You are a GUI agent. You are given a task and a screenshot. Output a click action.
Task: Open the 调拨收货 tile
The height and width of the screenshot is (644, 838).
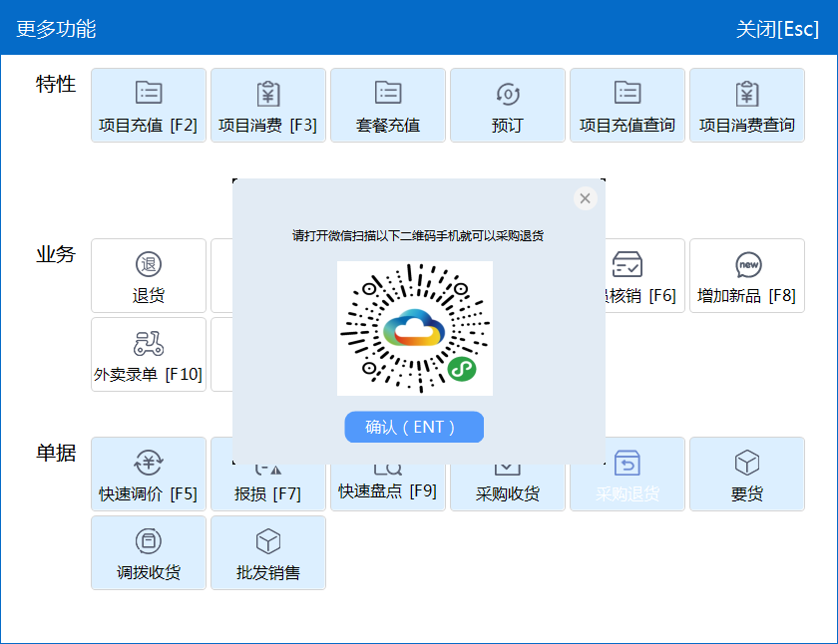coord(149,552)
